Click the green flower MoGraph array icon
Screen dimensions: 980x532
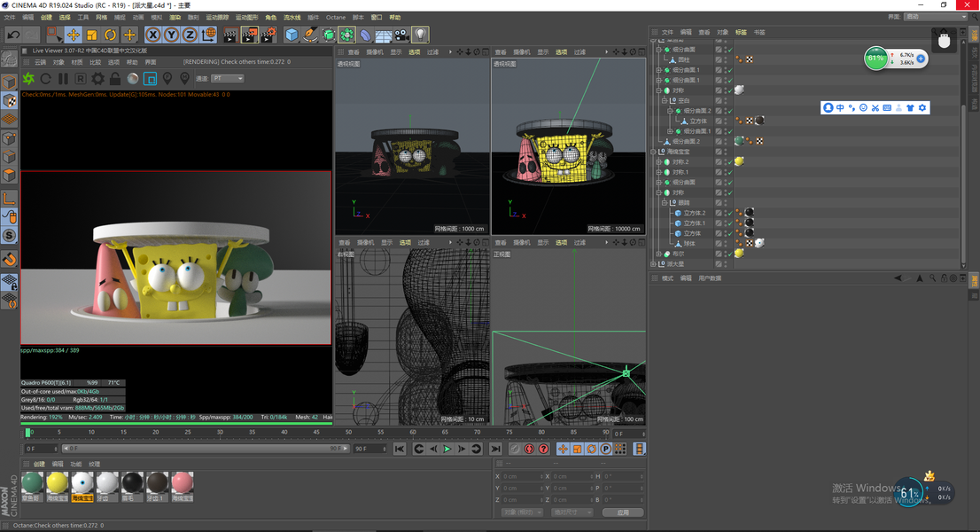[x=346, y=35]
